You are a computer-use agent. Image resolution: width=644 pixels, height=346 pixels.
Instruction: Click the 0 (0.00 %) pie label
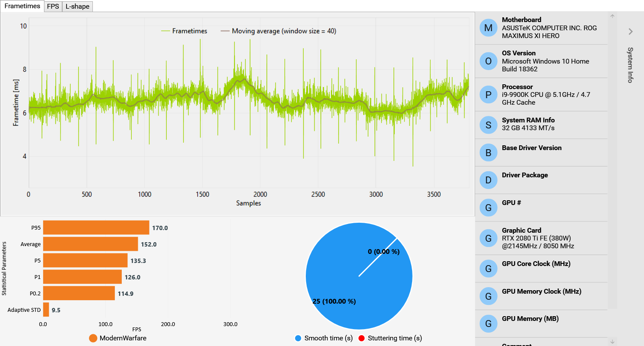tap(384, 252)
